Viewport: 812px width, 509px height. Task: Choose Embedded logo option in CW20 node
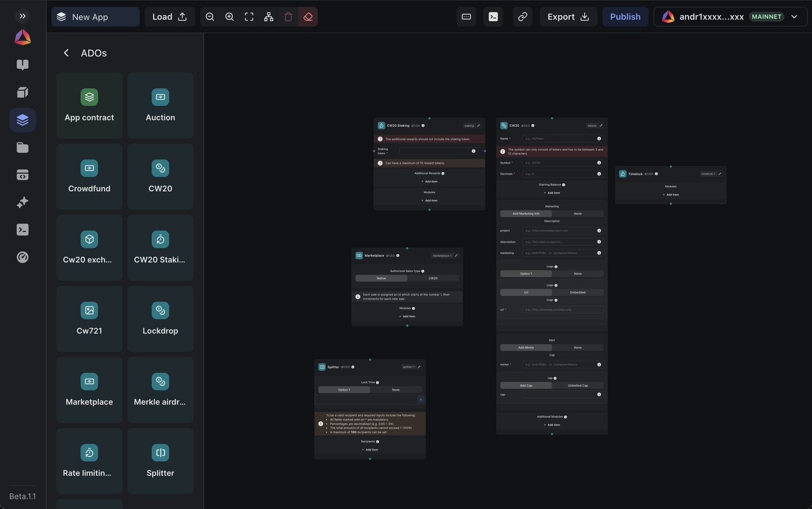[x=578, y=292]
